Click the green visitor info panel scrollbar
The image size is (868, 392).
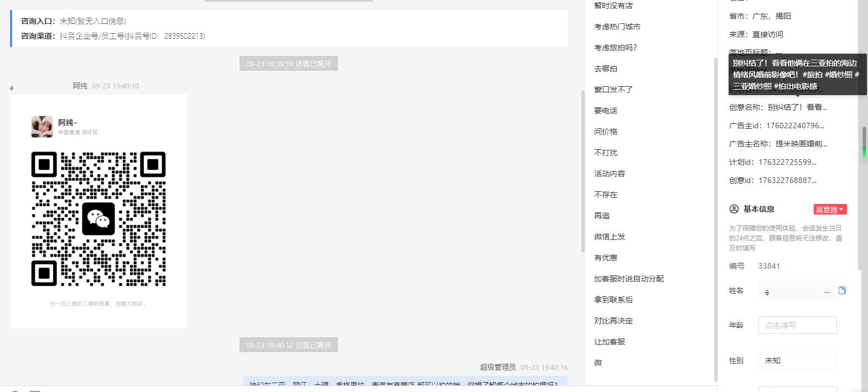[x=864, y=143]
